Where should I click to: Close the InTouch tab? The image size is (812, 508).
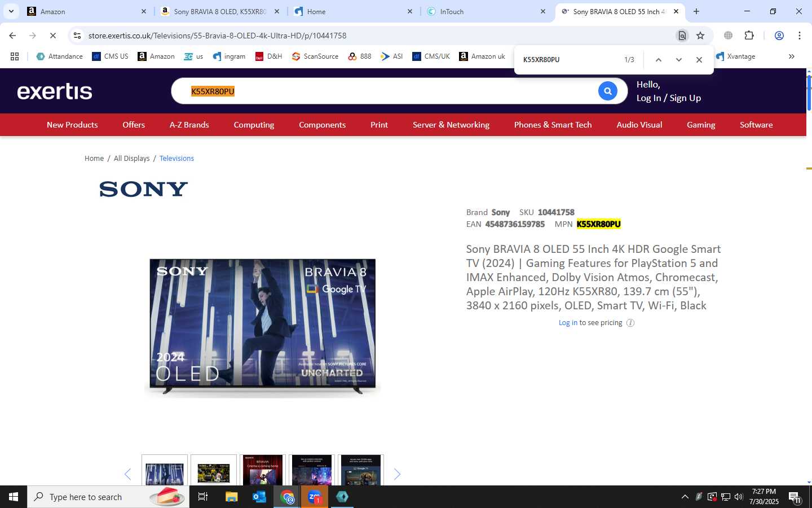point(543,11)
